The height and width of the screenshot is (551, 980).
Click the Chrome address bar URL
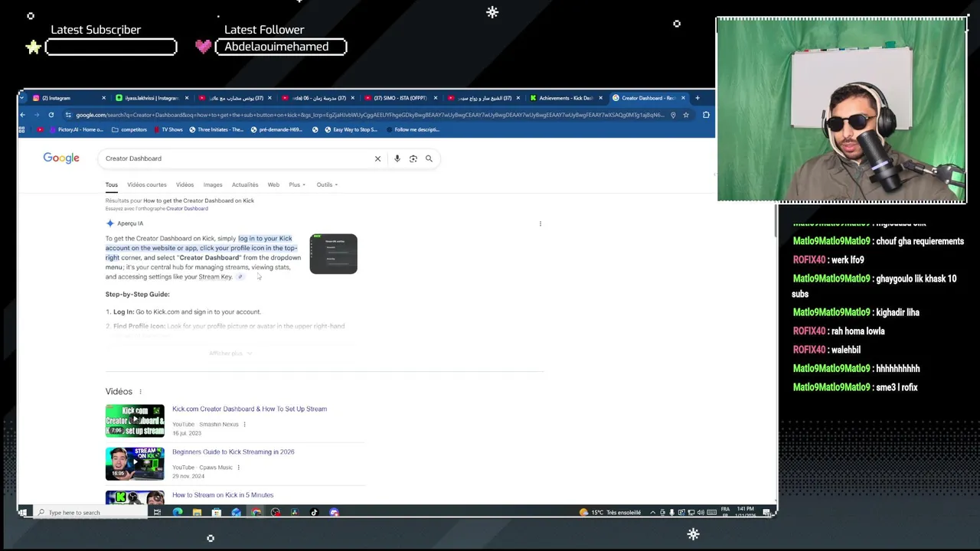pyautogui.click(x=370, y=115)
